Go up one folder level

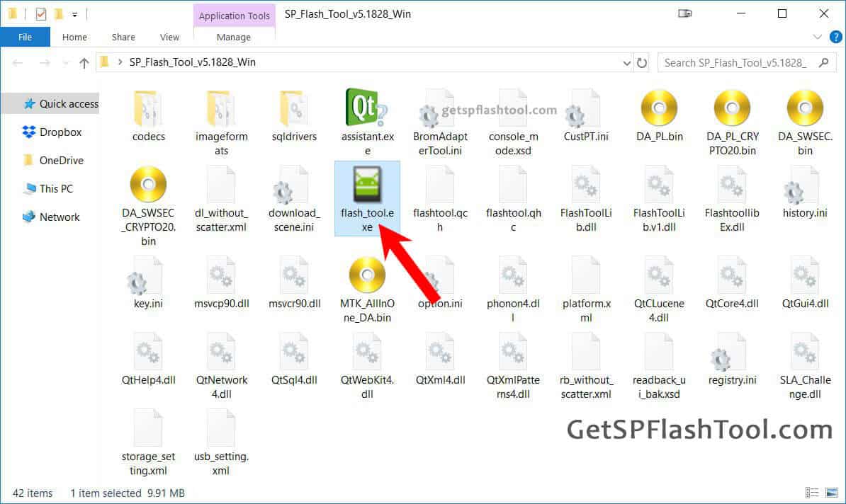[84, 63]
